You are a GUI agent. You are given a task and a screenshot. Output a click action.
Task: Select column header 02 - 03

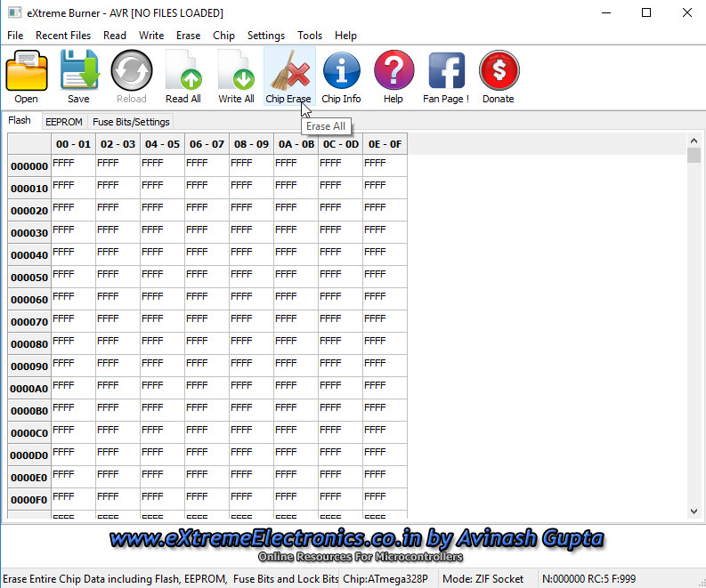(x=118, y=144)
